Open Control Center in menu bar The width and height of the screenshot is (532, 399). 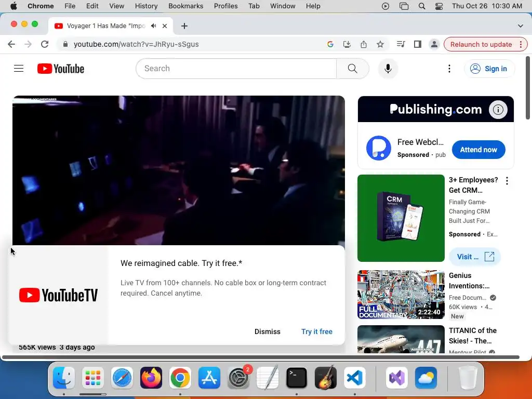point(438,6)
